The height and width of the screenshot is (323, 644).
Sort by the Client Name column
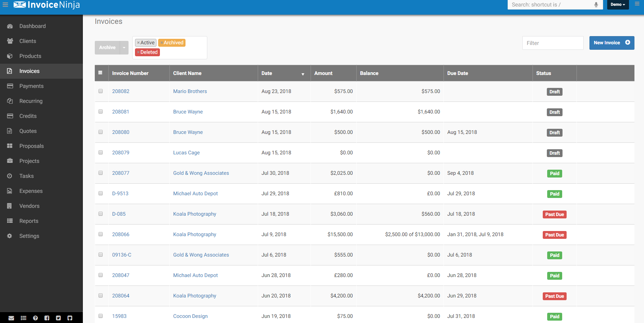[213, 73]
